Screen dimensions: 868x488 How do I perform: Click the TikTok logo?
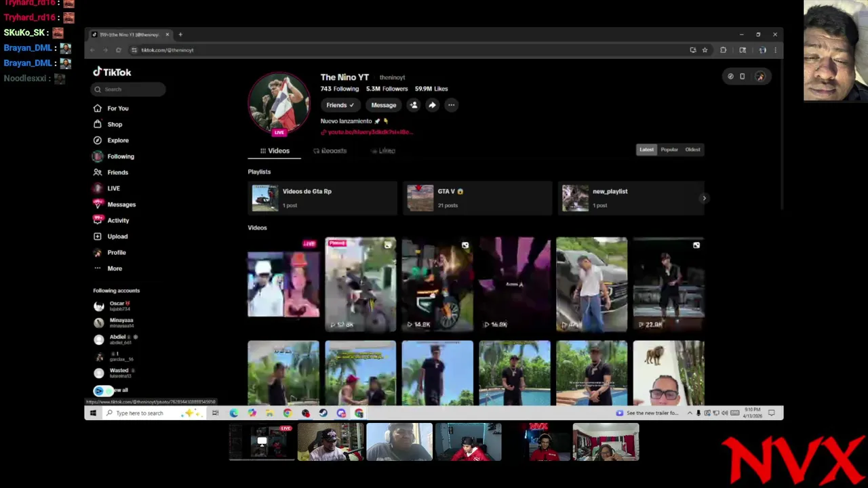point(112,72)
